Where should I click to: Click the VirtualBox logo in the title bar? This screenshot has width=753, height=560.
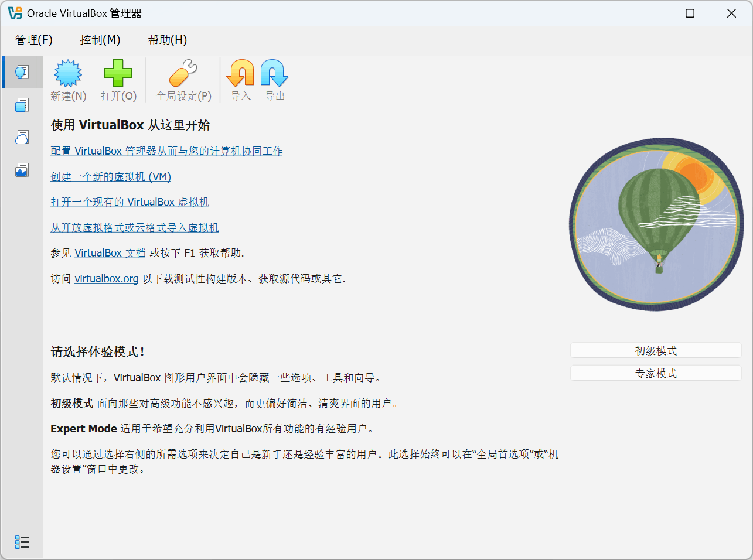pos(15,13)
